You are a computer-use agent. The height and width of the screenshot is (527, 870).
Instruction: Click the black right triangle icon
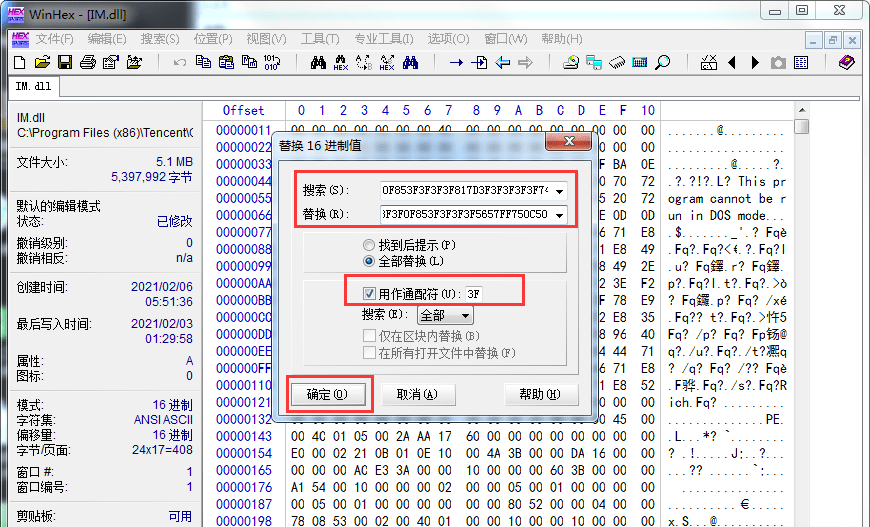click(755, 63)
